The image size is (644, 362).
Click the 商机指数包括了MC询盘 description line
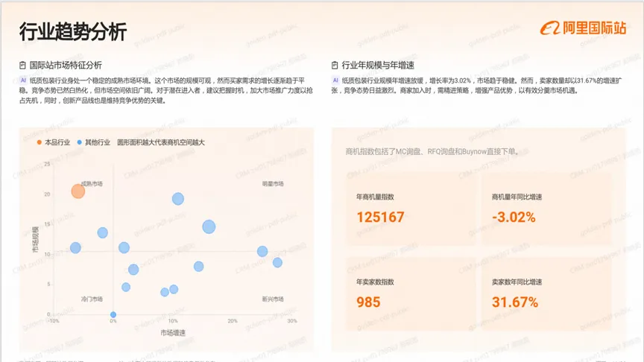(x=432, y=151)
